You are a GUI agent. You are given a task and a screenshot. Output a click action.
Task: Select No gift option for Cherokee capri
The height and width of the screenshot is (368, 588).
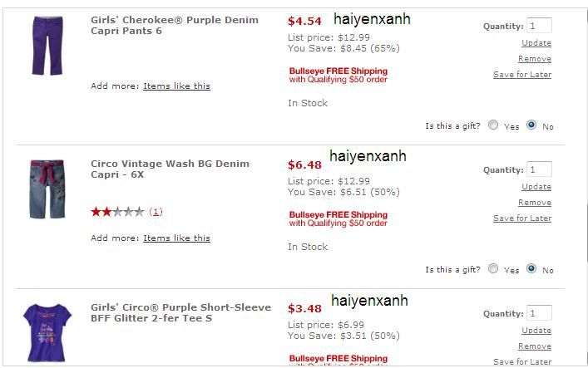(x=531, y=125)
